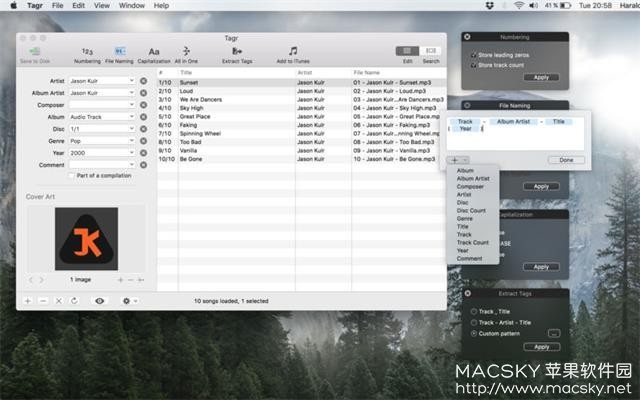
Task: Go to next cover art image
Action: [41, 280]
